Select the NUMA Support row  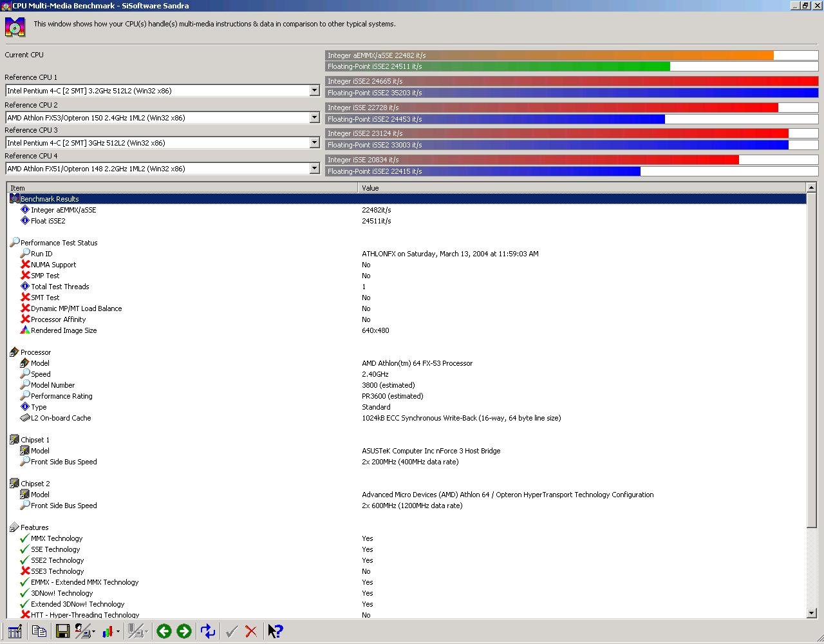tap(407, 265)
